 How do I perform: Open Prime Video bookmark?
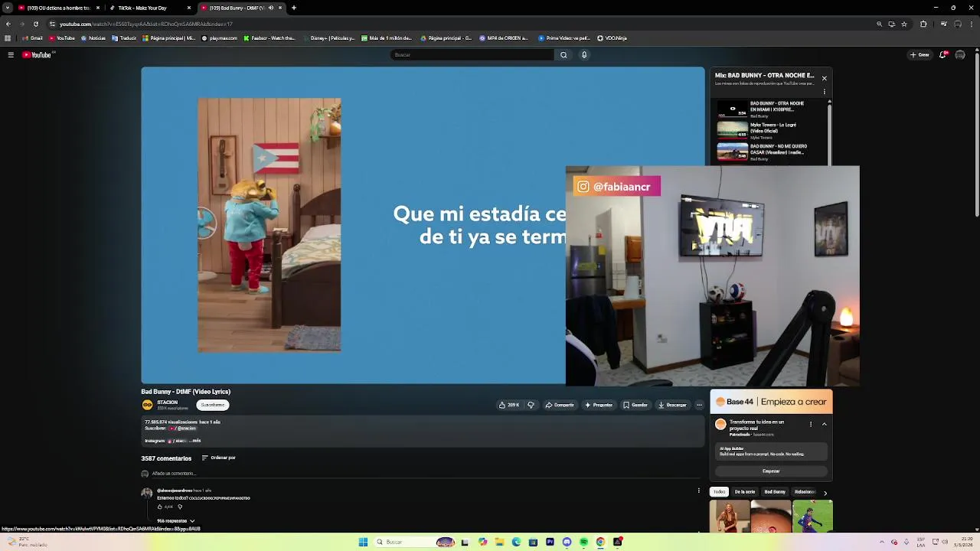pos(564,37)
